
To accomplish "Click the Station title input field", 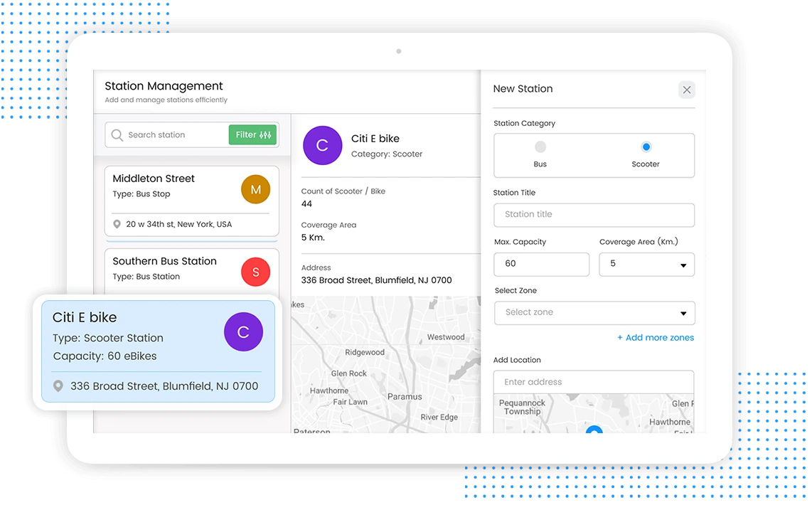I will pyautogui.click(x=594, y=214).
